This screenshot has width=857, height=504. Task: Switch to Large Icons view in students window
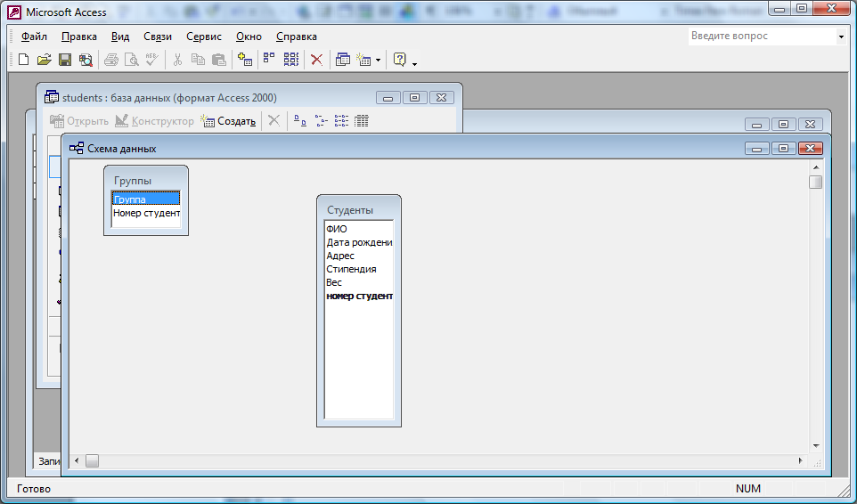[300, 121]
